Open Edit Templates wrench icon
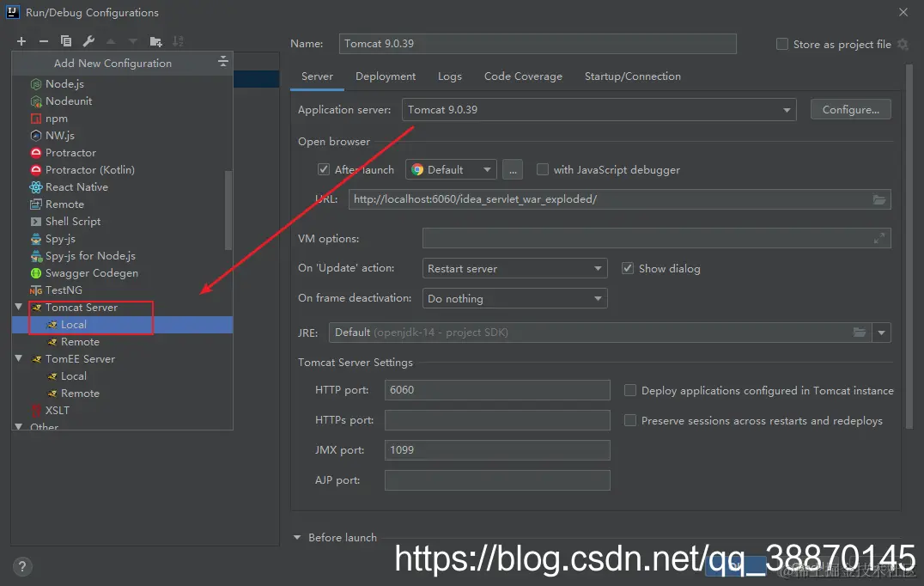This screenshot has height=586, width=924. pos(88,41)
